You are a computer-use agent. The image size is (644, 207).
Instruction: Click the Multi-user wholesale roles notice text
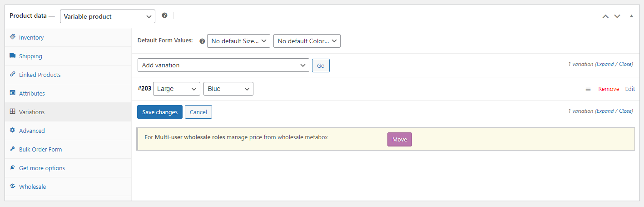[x=236, y=137]
